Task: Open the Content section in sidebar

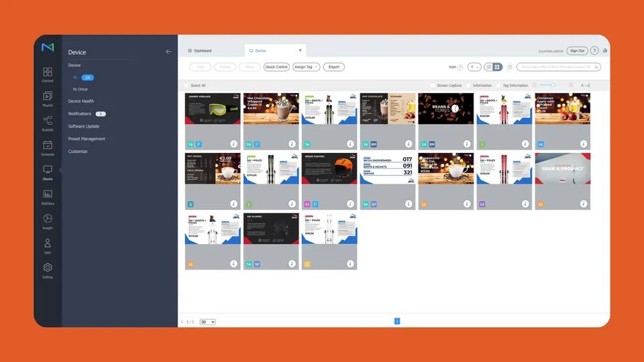Action: tap(48, 74)
